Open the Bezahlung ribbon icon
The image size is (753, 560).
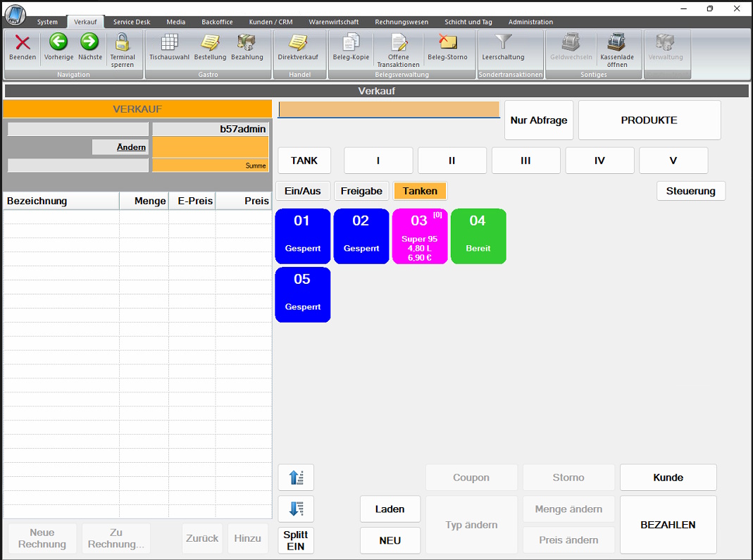point(247,44)
